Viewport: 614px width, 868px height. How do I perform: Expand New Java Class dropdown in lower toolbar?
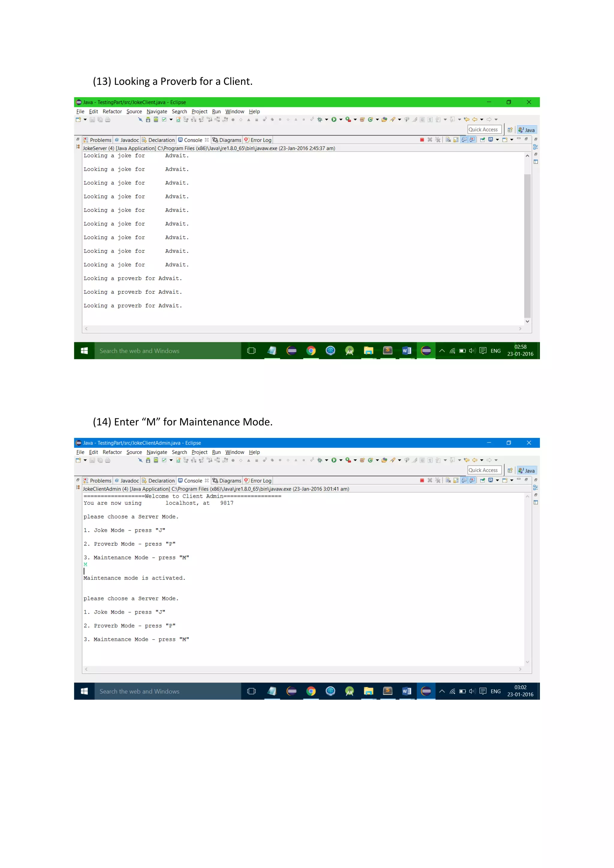pyautogui.click(x=377, y=460)
